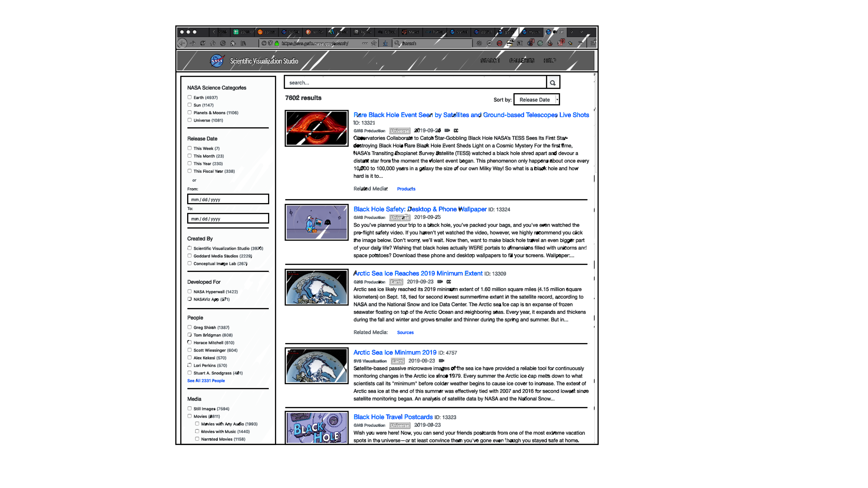Open page actions three-dot menu
Image resolution: width=868 pixels, height=488 pixels.
(x=365, y=43)
